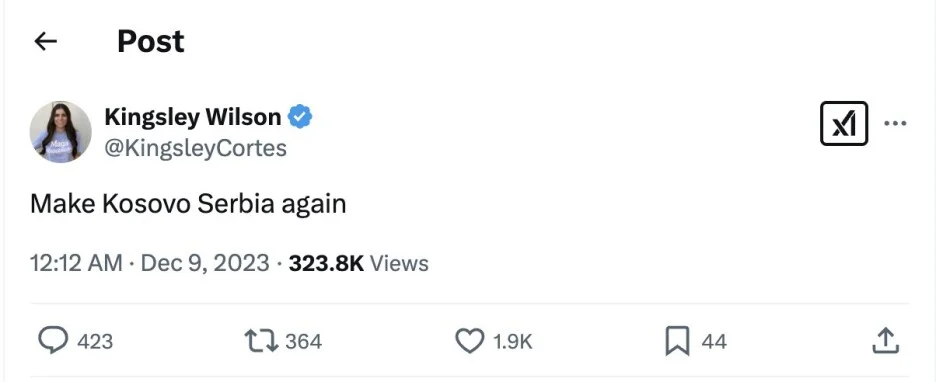Open Kingsley Wilson's profile picture
This screenshot has width=936, height=382.
[61, 132]
